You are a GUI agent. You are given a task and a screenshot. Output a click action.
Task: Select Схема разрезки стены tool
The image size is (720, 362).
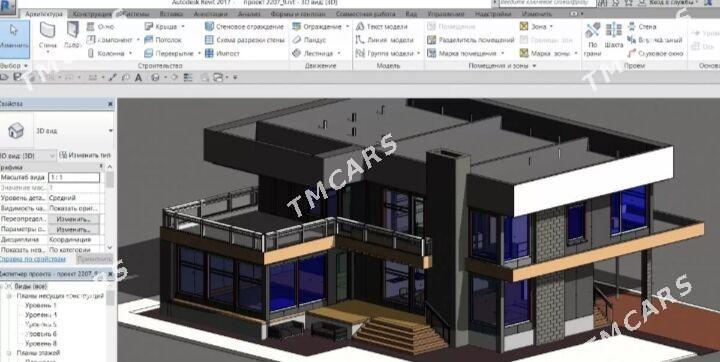[x=244, y=40]
